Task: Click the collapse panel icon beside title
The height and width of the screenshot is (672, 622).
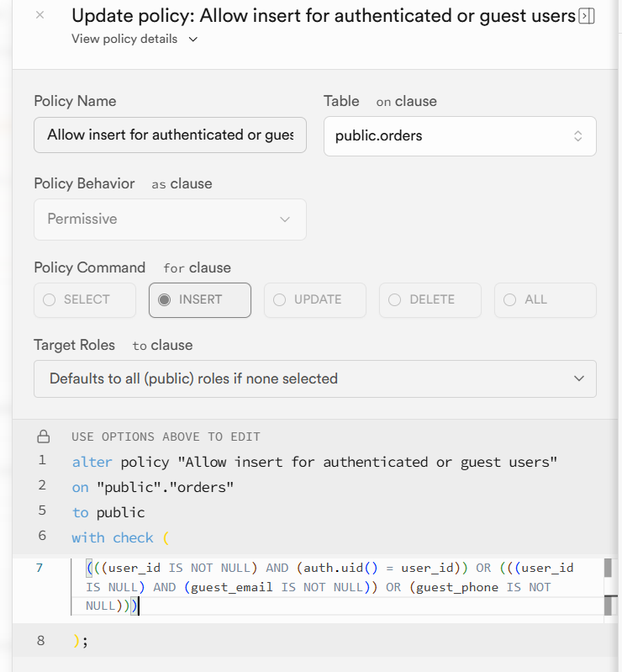Action: tap(587, 16)
